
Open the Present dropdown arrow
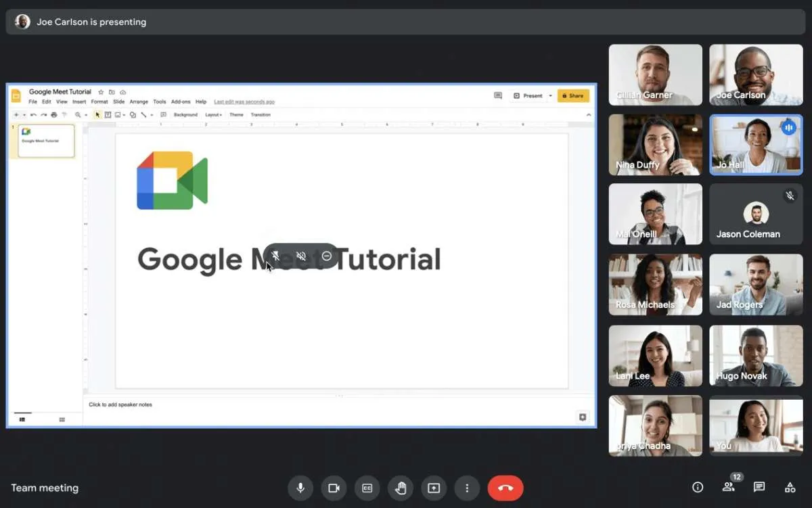[549, 95]
